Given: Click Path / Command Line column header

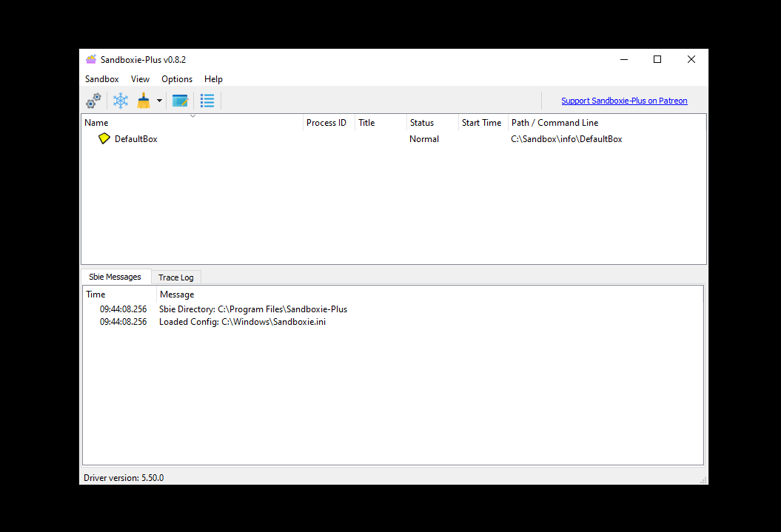Looking at the screenshot, I should [607, 122].
